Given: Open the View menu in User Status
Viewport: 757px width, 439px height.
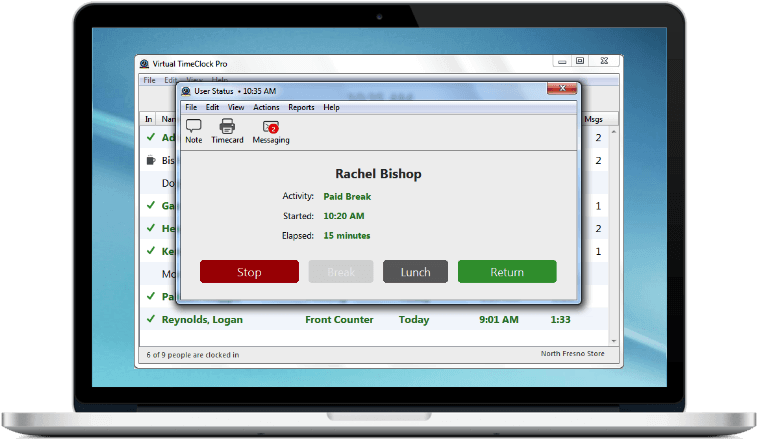Looking at the screenshot, I should (x=236, y=107).
